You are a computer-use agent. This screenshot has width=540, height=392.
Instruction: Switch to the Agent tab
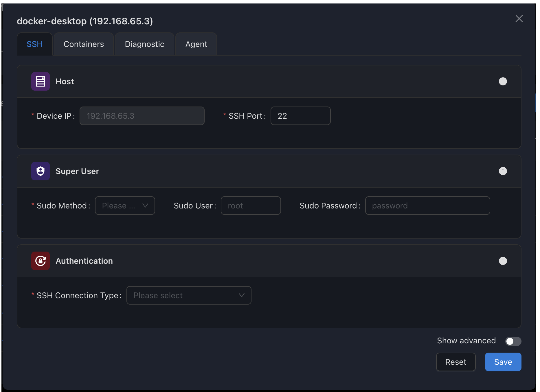click(x=196, y=44)
